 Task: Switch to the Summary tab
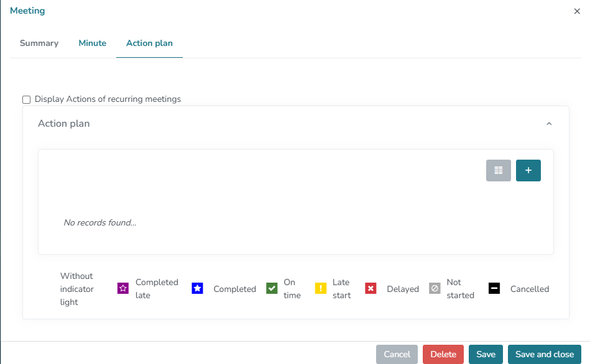39,43
